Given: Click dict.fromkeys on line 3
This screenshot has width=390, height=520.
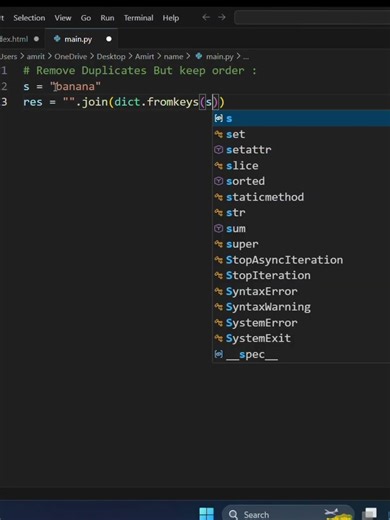Looking at the screenshot, I should [156, 102].
